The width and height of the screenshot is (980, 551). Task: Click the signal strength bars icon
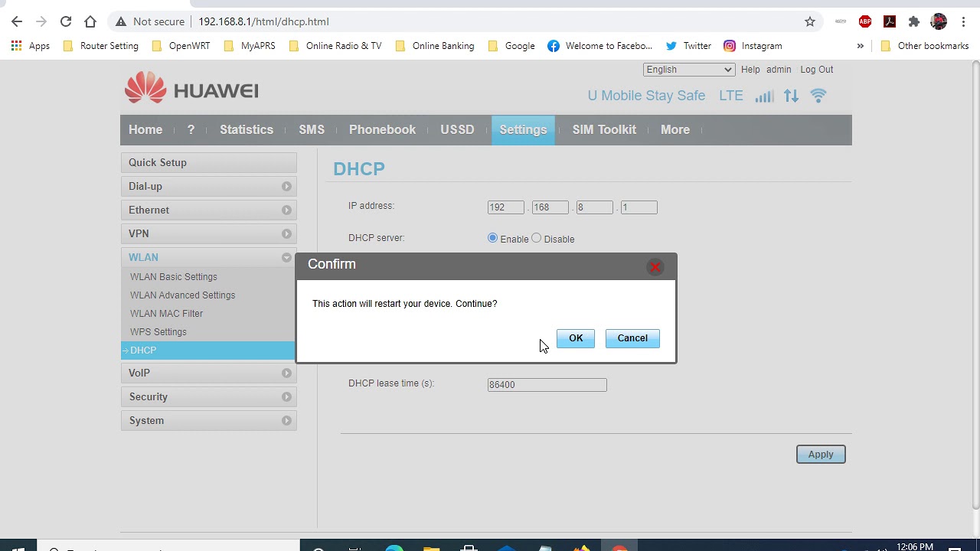coord(764,96)
